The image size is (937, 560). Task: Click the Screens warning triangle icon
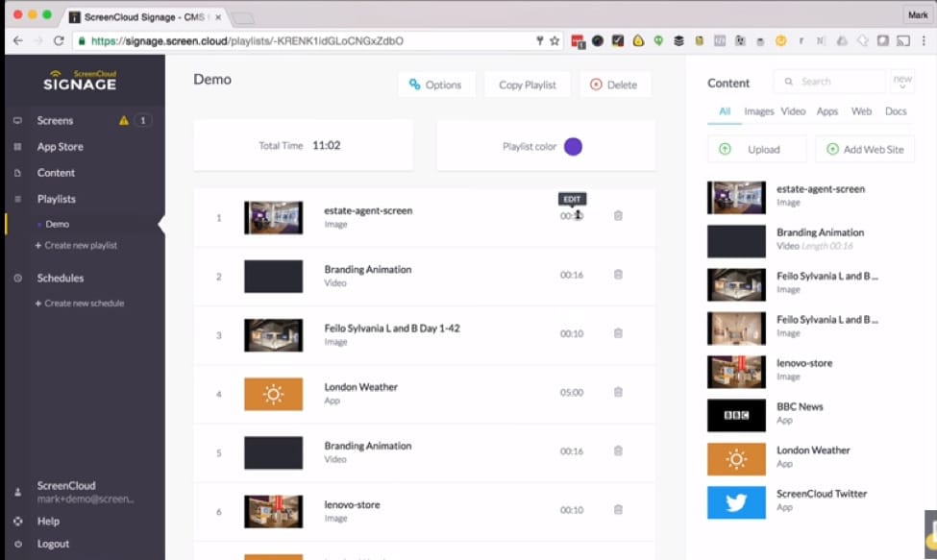(x=124, y=121)
